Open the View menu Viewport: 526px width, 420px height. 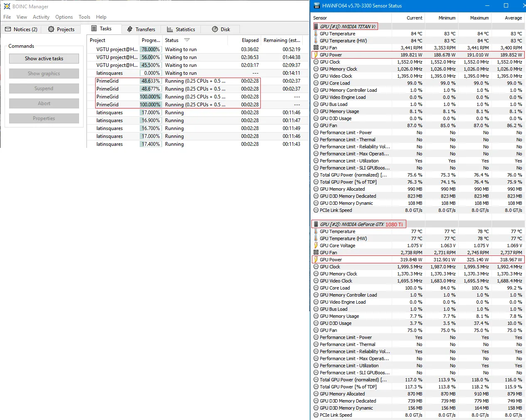point(22,17)
